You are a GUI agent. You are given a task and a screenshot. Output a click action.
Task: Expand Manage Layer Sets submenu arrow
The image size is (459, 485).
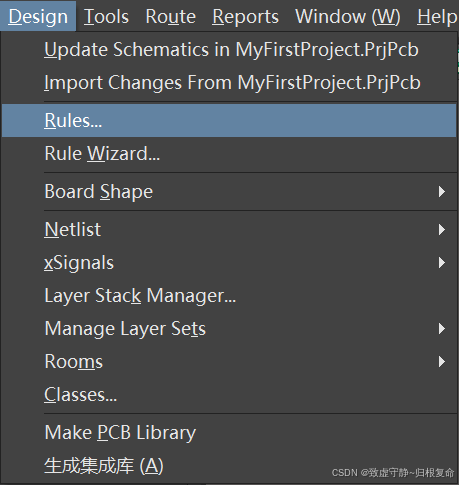442,329
